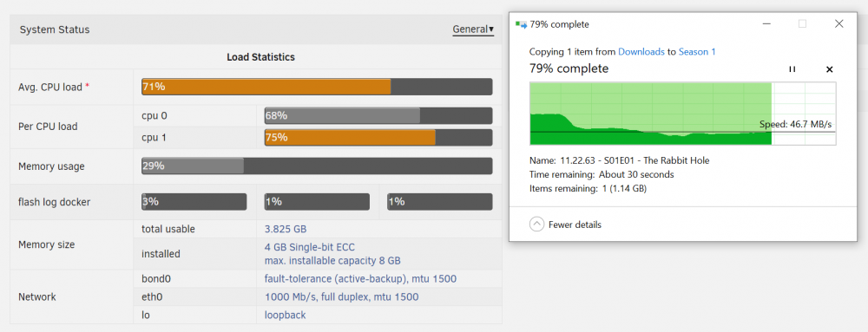
Task: Open the Season 1 destination link
Action: click(x=697, y=51)
